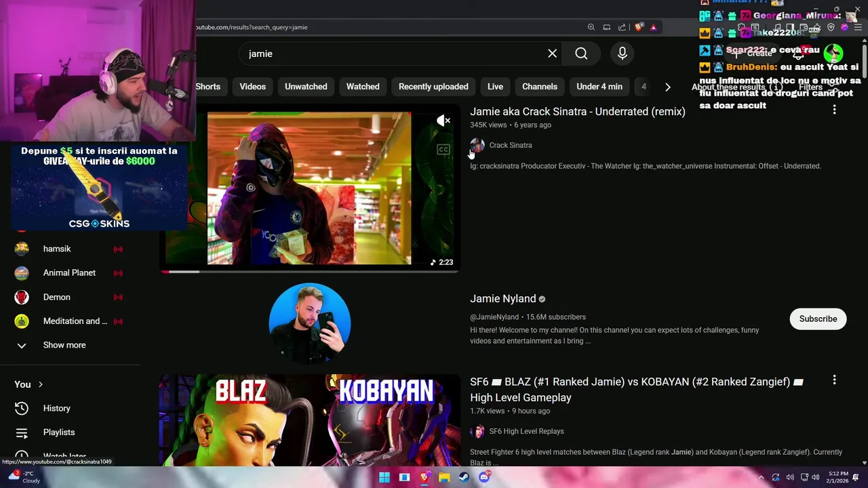Show more filter chips with right arrow

point(667,87)
